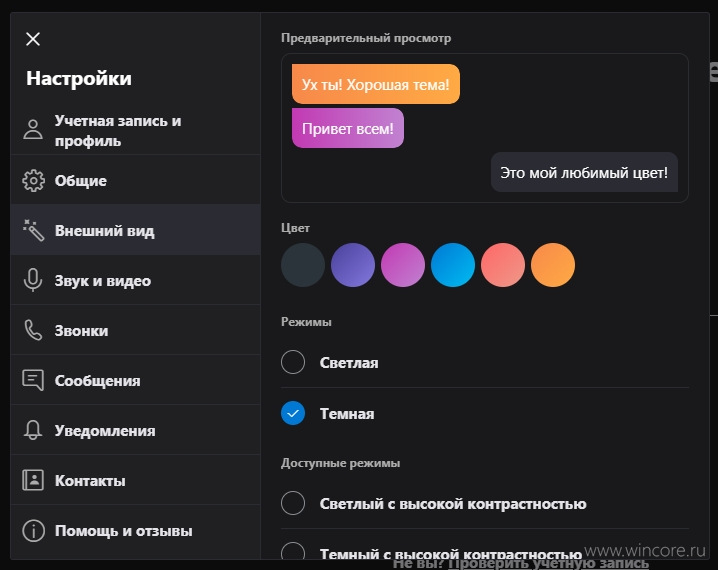
Task: Click the info icon for Помощь и отзывы
Action: click(33, 531)
